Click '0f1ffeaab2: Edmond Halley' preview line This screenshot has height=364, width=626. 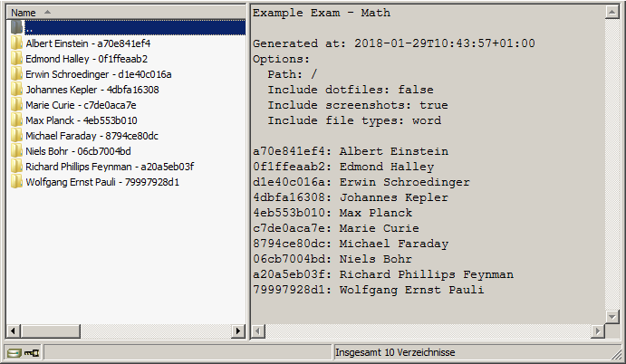point(343,167)
